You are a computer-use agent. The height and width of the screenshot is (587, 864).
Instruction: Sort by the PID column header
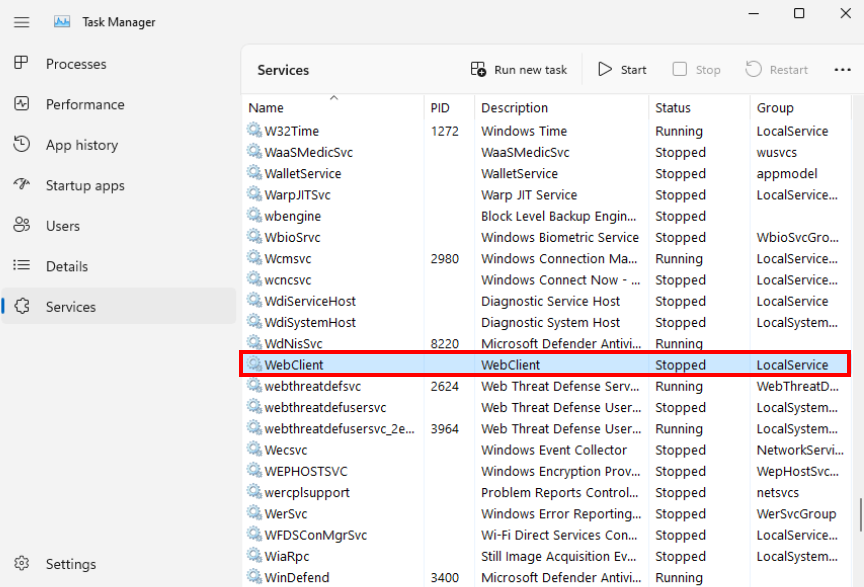(440, 108)
